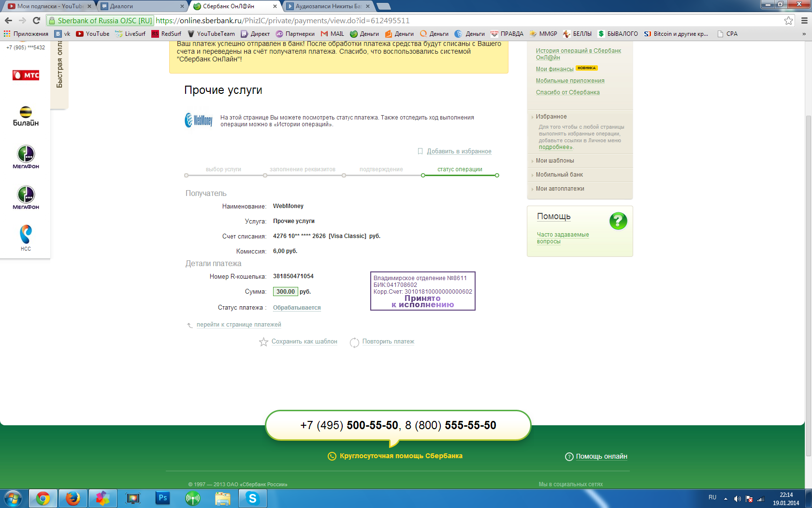
Task: Click the network signal tray icon
Action: pyautogui.click(x=761, y=499)
